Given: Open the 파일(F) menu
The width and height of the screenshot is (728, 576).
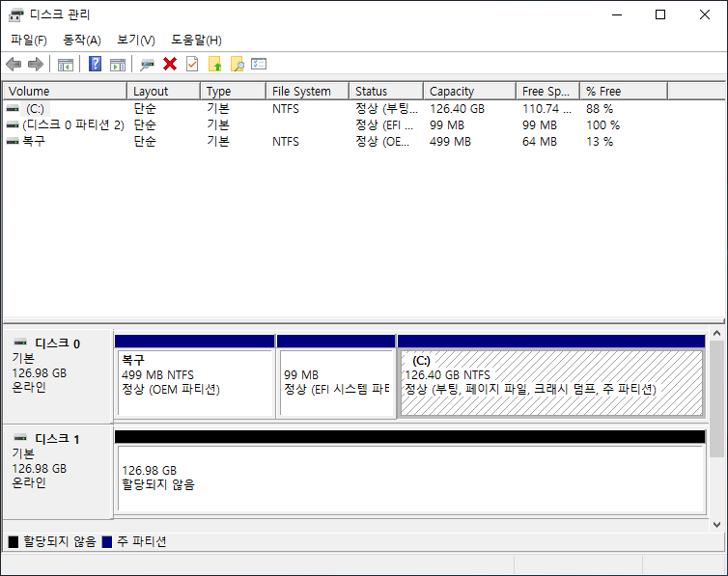Looking at the screenshot, I should point(29,40).
